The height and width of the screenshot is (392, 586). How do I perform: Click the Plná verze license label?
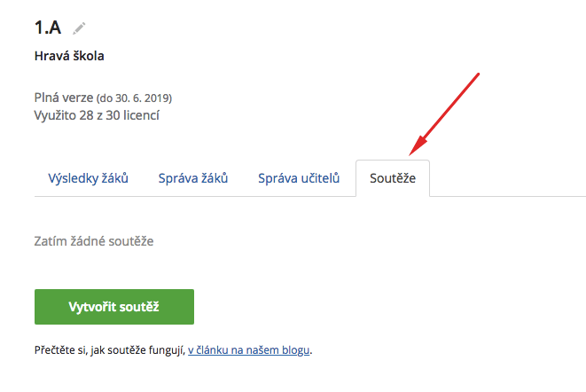(64, 98)
